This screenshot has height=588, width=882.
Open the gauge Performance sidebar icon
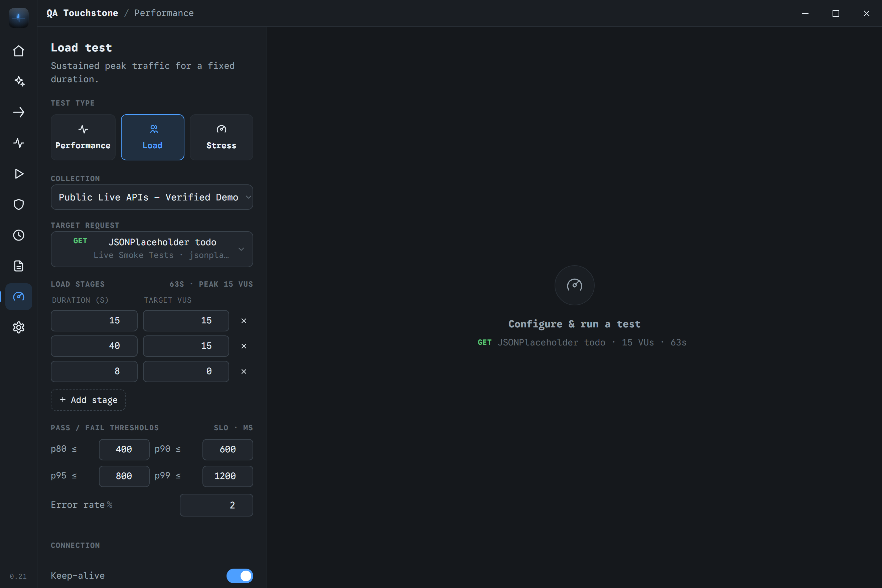click(18, 297)
